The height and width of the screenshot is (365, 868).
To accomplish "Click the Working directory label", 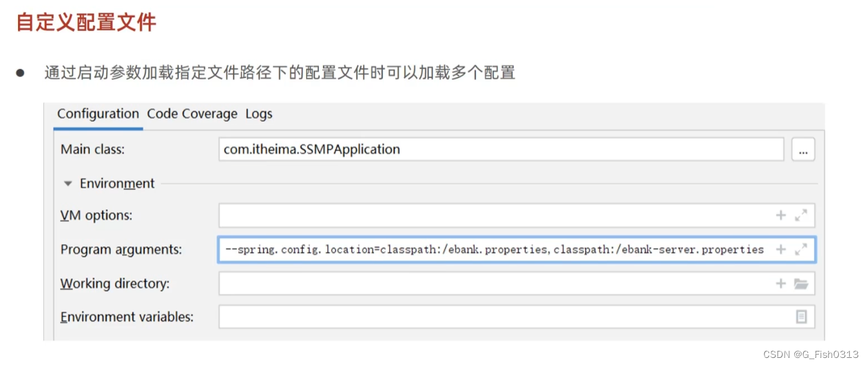I will click(115, 284).
